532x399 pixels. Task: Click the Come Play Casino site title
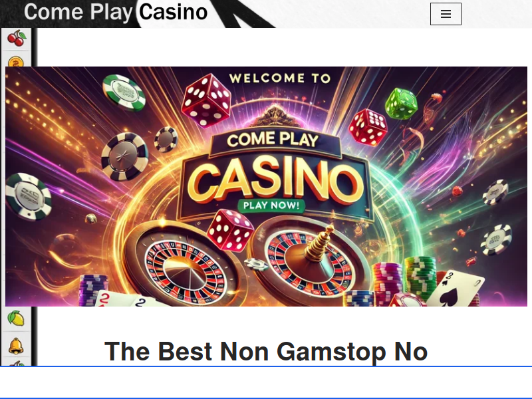click(x=116, y=12)
